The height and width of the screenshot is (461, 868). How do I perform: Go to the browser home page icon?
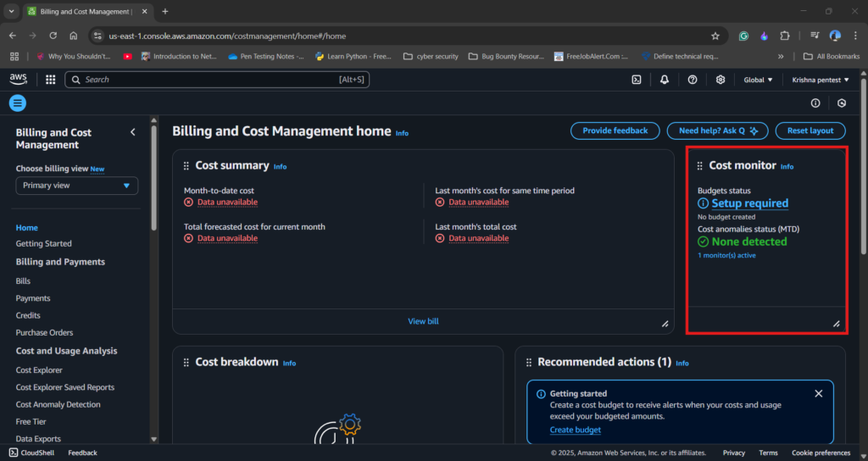[73, 36]
